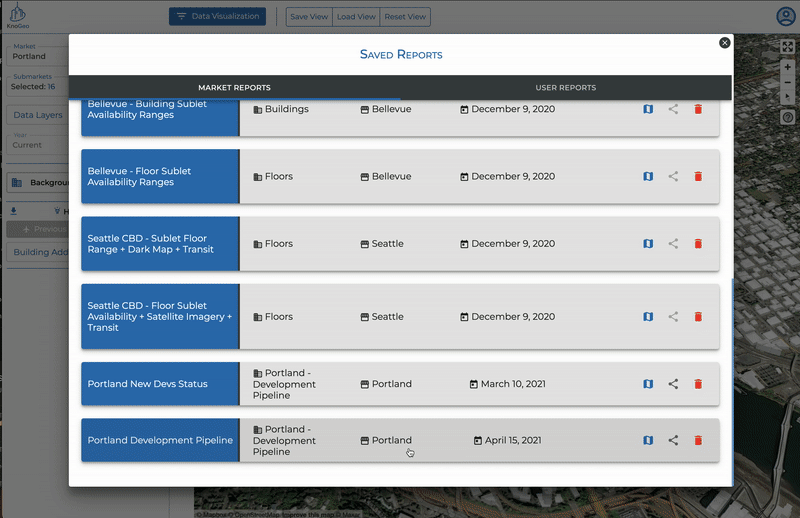Open Seattle CBD Sublet Floor Range + Dark Map report
Viewport: 800px width, 518px height.
[160, 244]
